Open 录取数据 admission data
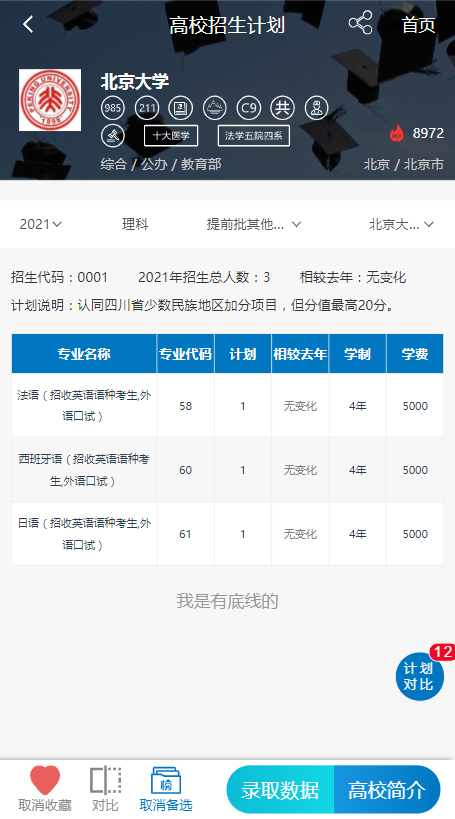Screen dimensions: 455x819 [280, 790]
